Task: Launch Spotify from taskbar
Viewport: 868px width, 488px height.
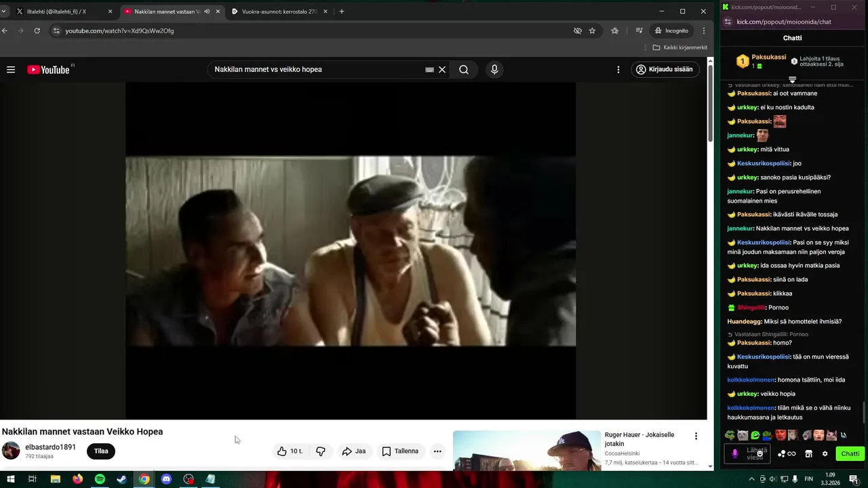Action: point(100,479)
